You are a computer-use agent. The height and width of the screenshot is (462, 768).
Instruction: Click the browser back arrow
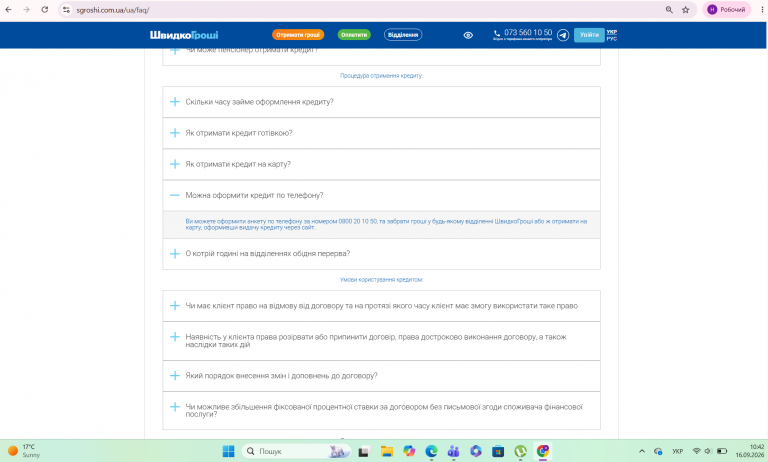coord(8,10)
